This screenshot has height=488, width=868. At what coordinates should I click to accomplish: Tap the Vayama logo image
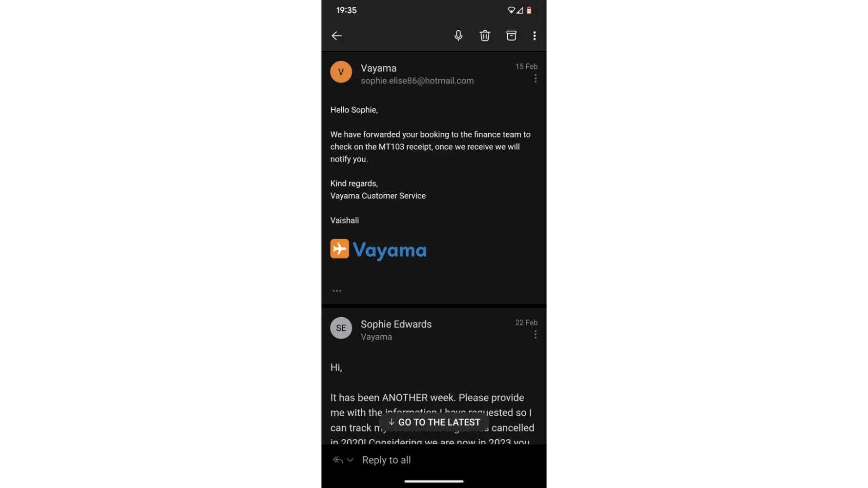[378, 250]
